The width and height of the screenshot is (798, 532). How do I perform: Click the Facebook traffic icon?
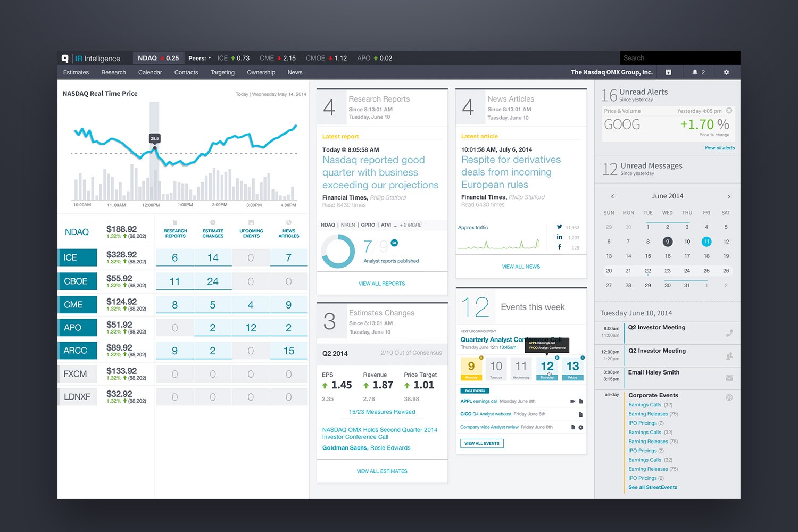click(x=559, y=247)
